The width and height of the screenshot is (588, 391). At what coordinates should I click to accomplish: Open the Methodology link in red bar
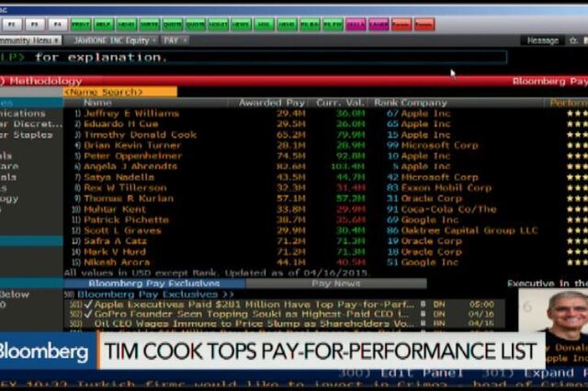point(45,81)
